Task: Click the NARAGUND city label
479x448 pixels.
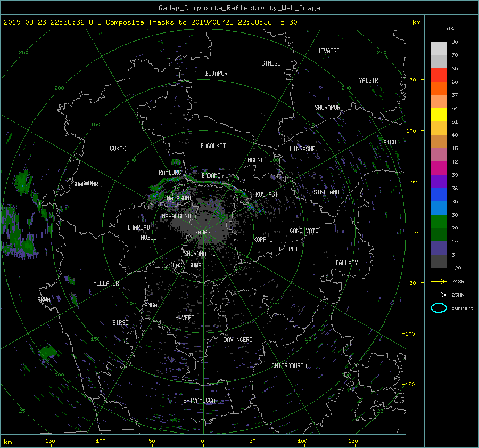Action: 180,198
